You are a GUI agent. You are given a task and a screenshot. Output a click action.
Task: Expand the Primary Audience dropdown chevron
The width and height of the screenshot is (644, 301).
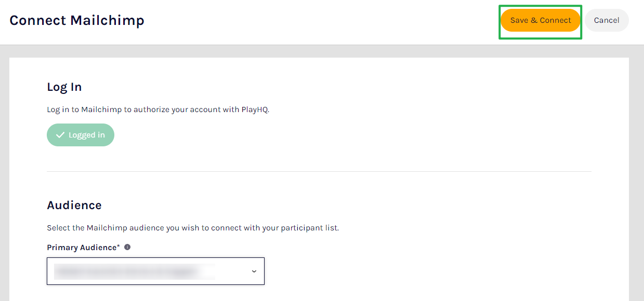254,271
